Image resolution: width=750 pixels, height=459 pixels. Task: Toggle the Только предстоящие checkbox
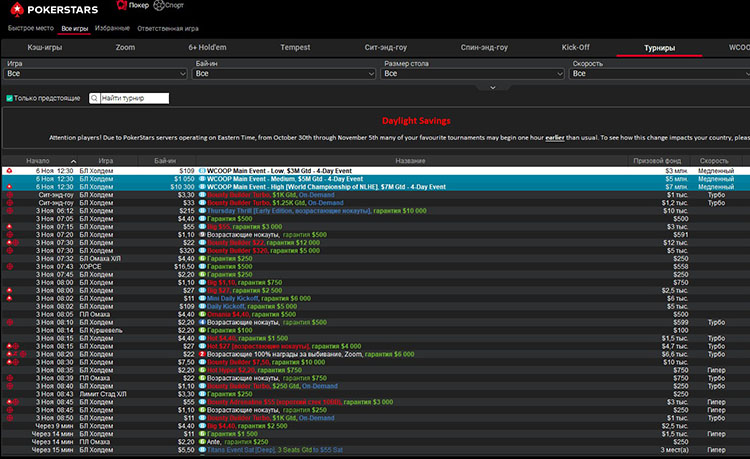click(x=9, y=98)
